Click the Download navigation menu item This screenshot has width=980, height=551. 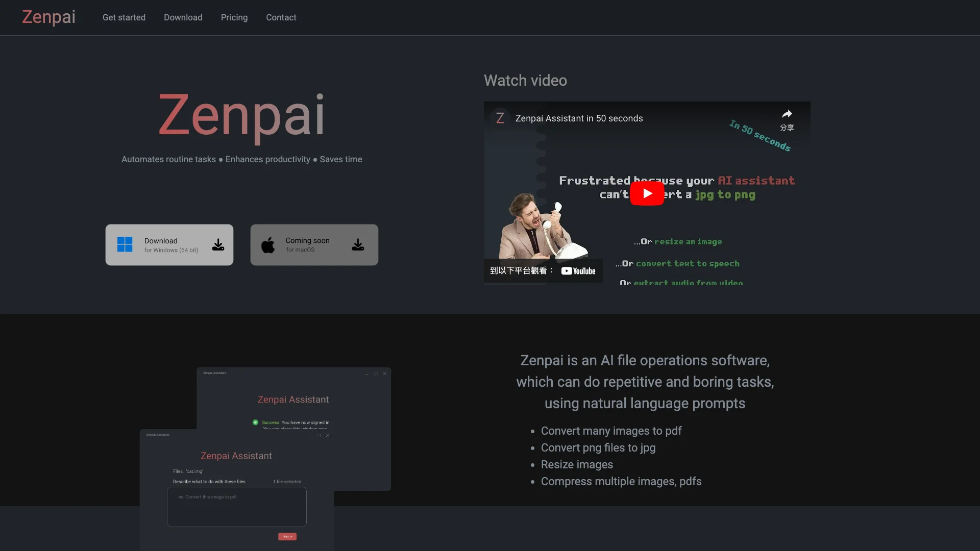tap(183, 17)
